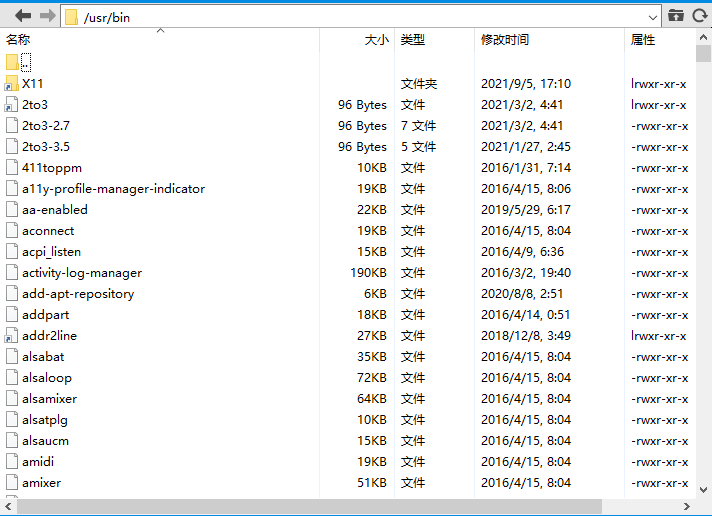This screenshot has width=712, height=516.
Task: Click the '2021/9/5, 17:10' date cell
Action: [x=526, y=84]
